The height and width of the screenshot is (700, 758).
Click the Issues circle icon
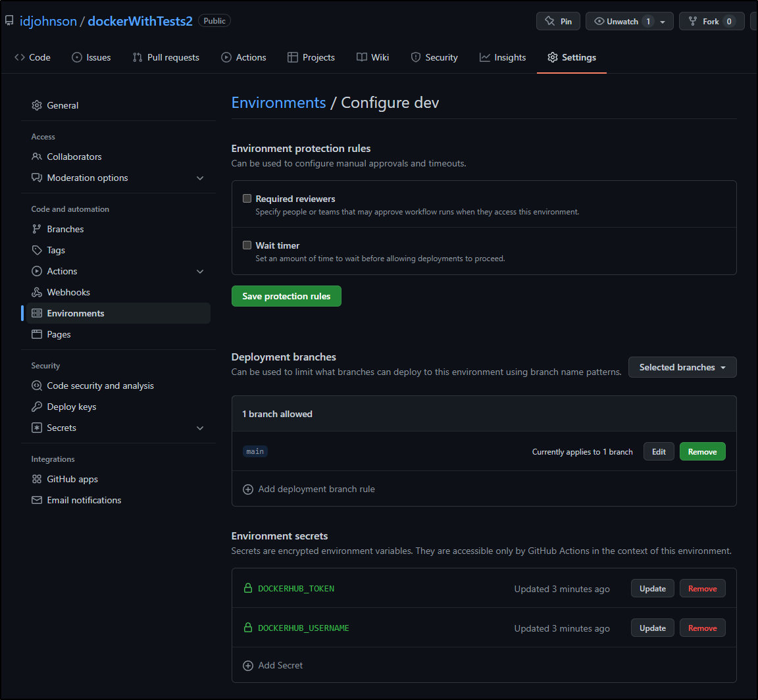point(77,57)
